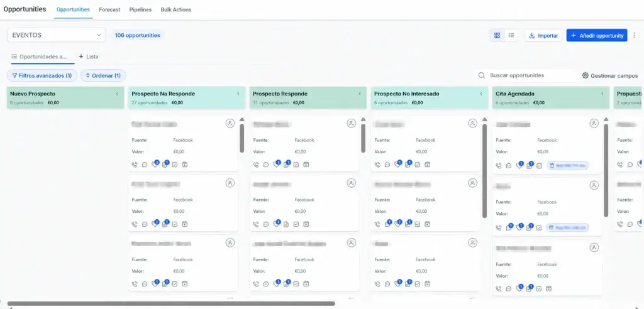
Task: Open notes icon on first Prospecto No Responde card
Action: 165,164
